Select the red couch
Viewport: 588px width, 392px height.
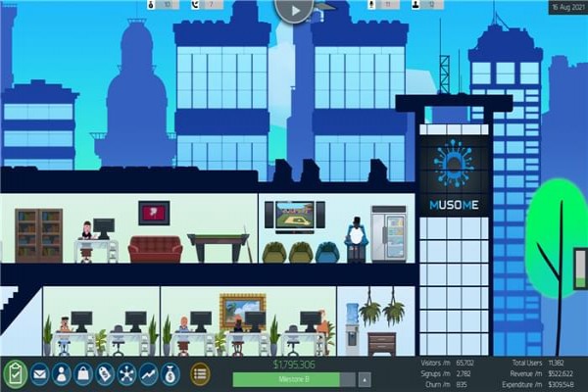(x=155, y=249)
